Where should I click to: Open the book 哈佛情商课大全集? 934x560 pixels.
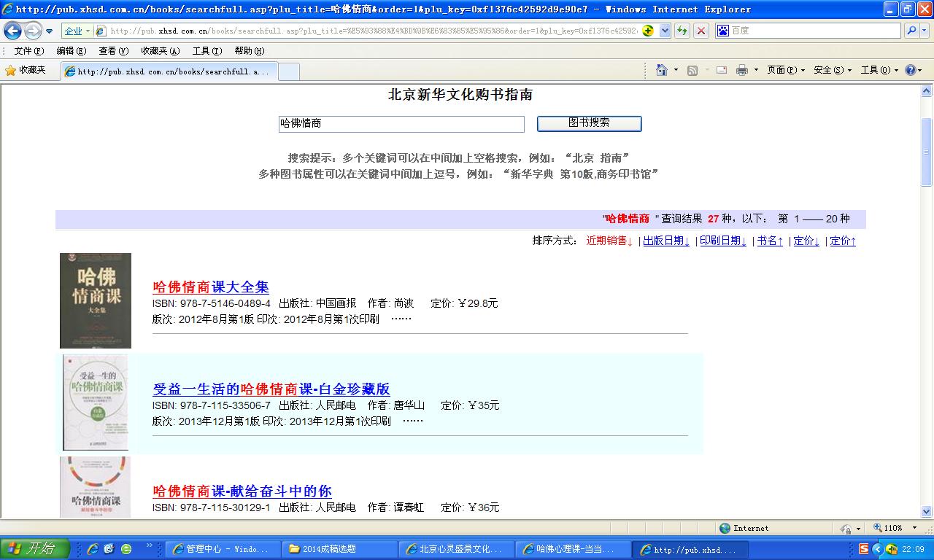211,287
